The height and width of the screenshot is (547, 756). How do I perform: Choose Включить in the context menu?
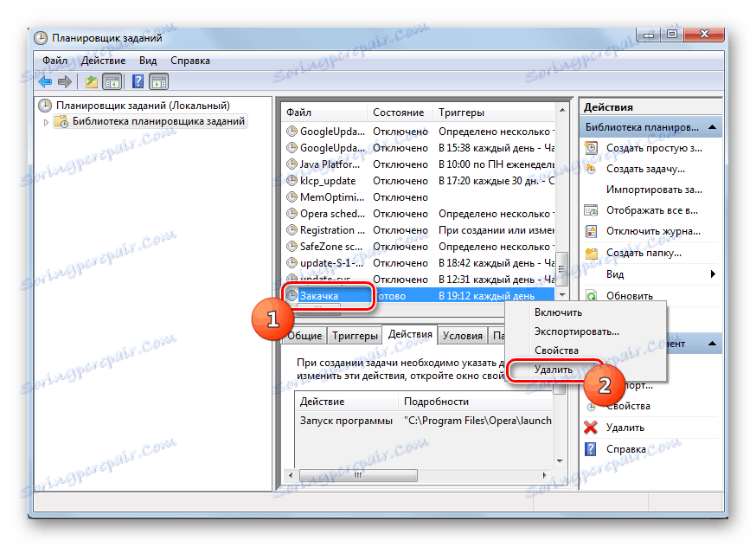click(586, 312)
